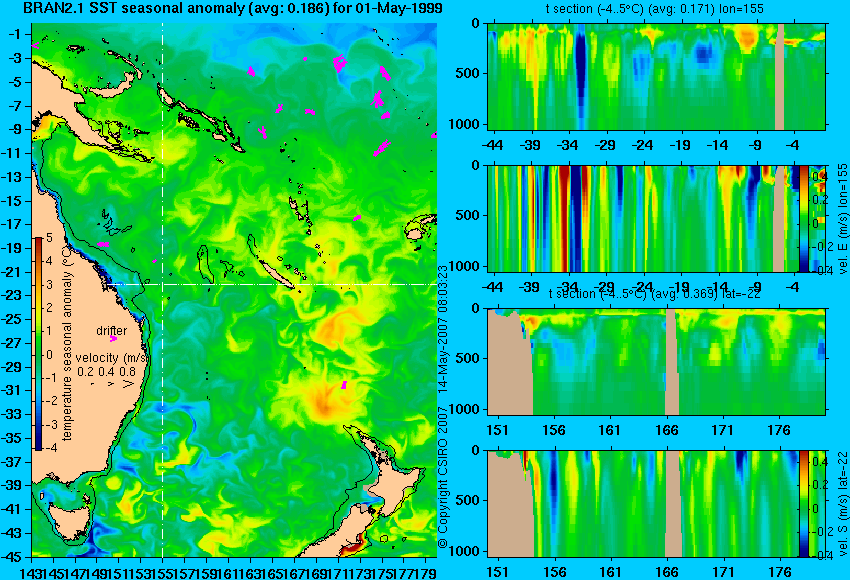Click the lat=-22 t section title

click(655, 294)
